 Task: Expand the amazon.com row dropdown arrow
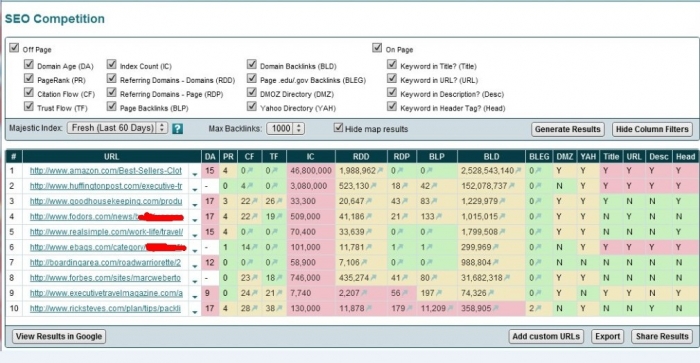click(x=195, y=174)
